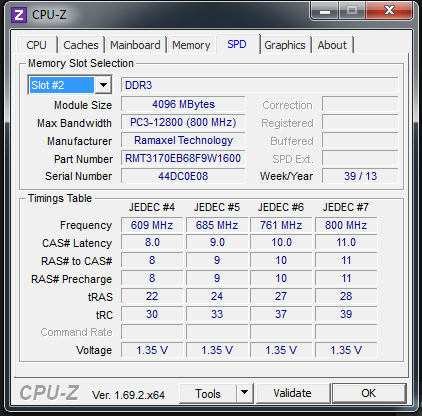Image resolution: width=422 pixels, height=416 pixels.
Task: Click the empty Correction field
Action: [360, 104]
